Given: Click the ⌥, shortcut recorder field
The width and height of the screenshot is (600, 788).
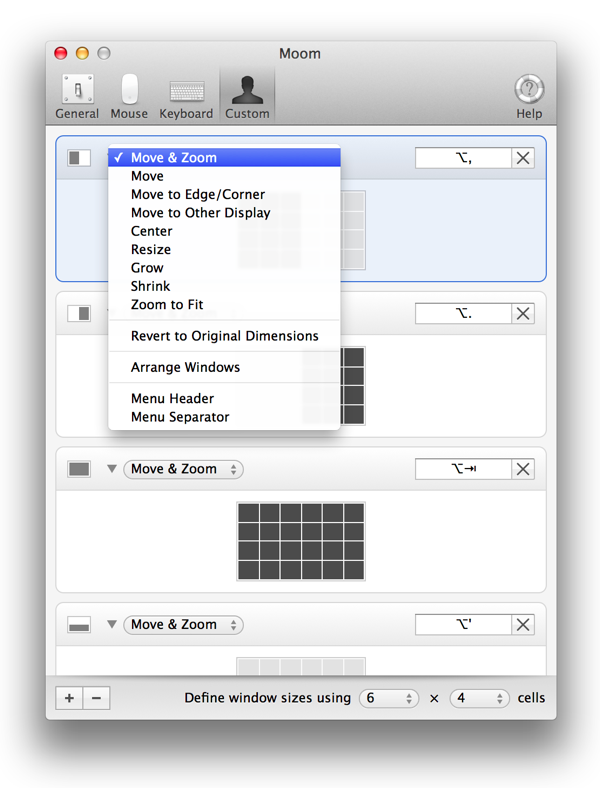Looking at the screenshot, I should [x=463, y=158].
